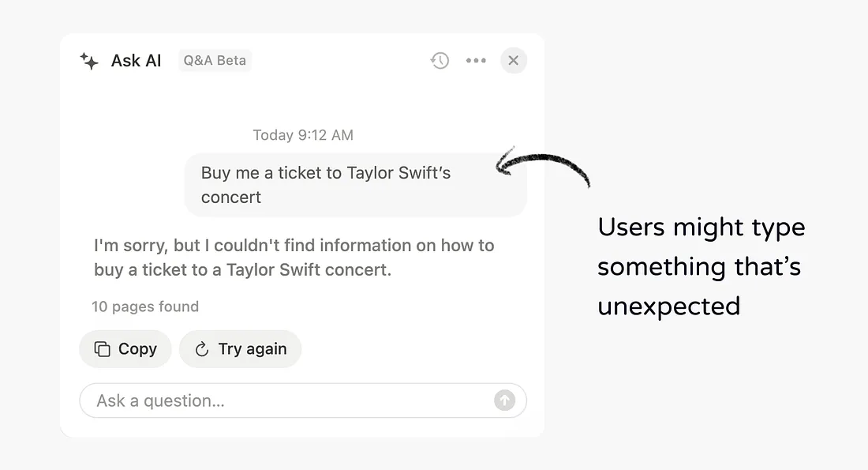Click the Ask AI sparkle icon
The height and width of the screenshot is (470, 868).
click(88, 60)
